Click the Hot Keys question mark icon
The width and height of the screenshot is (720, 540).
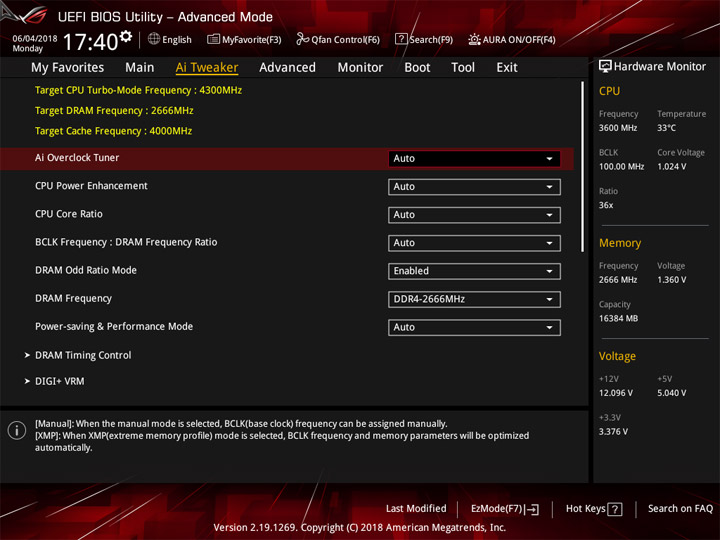pos(615,509)
